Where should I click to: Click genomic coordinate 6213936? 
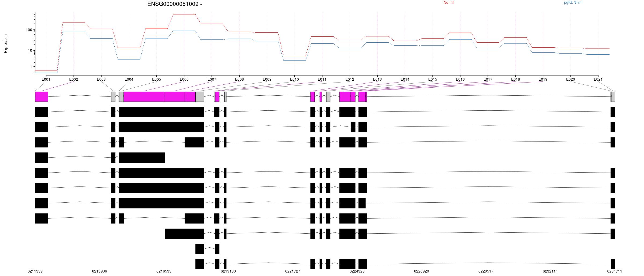pos(100,271)
